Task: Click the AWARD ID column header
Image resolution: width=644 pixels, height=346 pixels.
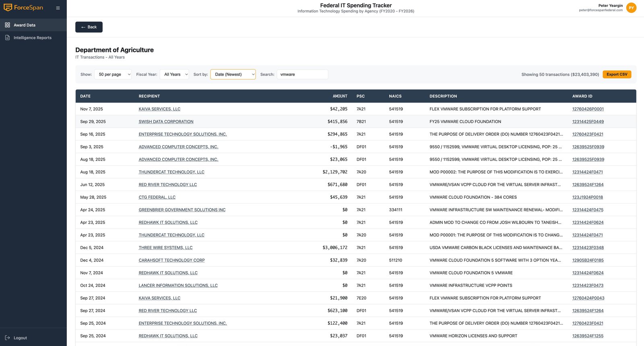Action: pos(582,96)
